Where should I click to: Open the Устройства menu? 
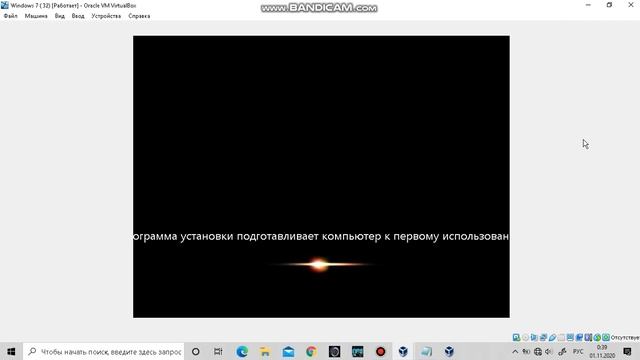[x=106, y=16]
